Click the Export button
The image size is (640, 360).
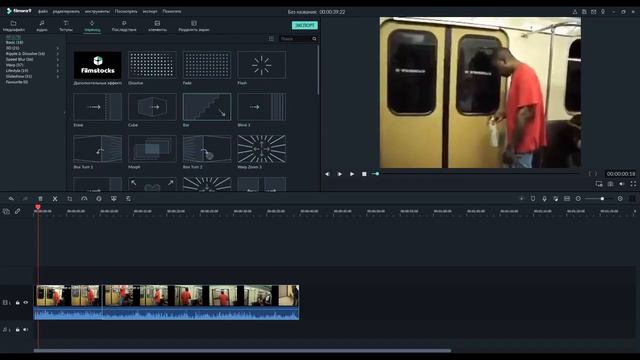[x=305, y=25]
